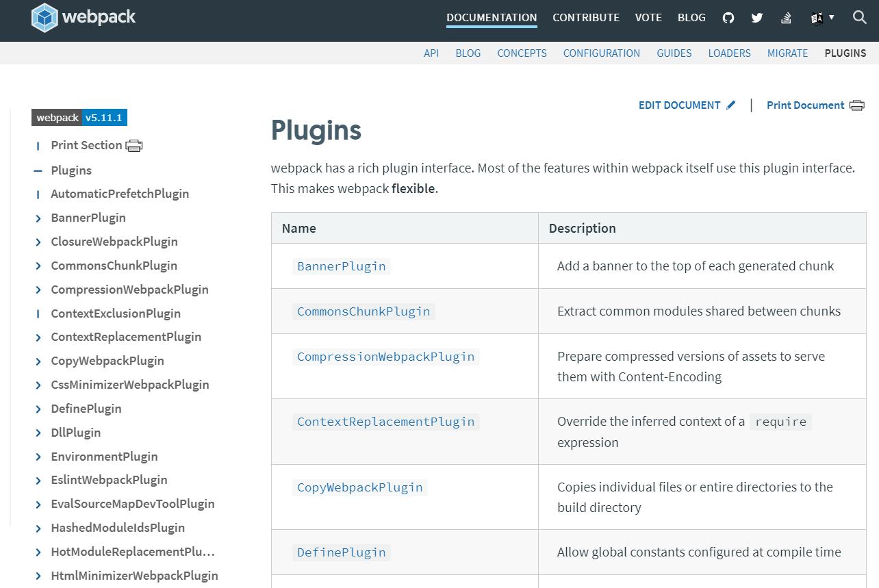Expand the EslintWebpackPlugin sidebar chevron
This screenshot has width=879, height=588.
point(38,480)
